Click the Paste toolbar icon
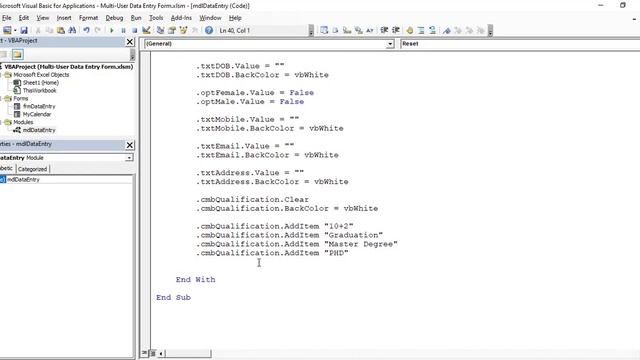 click(x=61, y=30)
